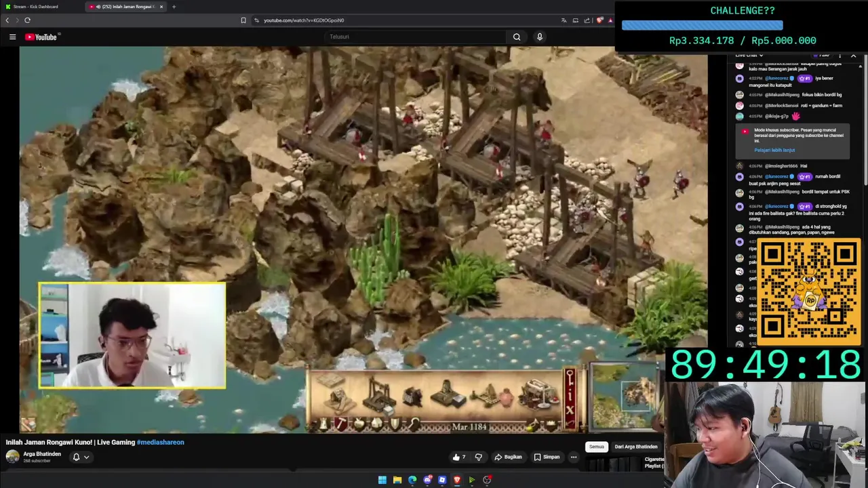The width and height of the screenshot is (868, 488).
Task: Open the farm apple category icon
Action: click(359, 424)
